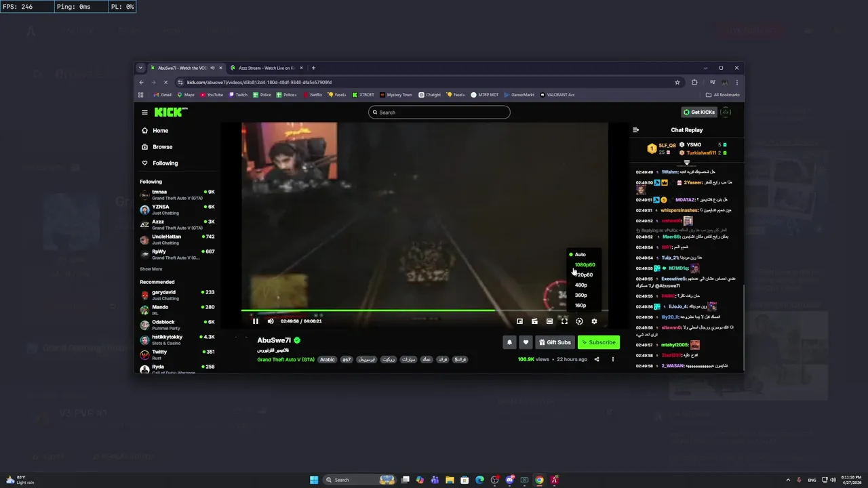Open the hamburger menu beside Kick logo

click(x=144, y=113)
